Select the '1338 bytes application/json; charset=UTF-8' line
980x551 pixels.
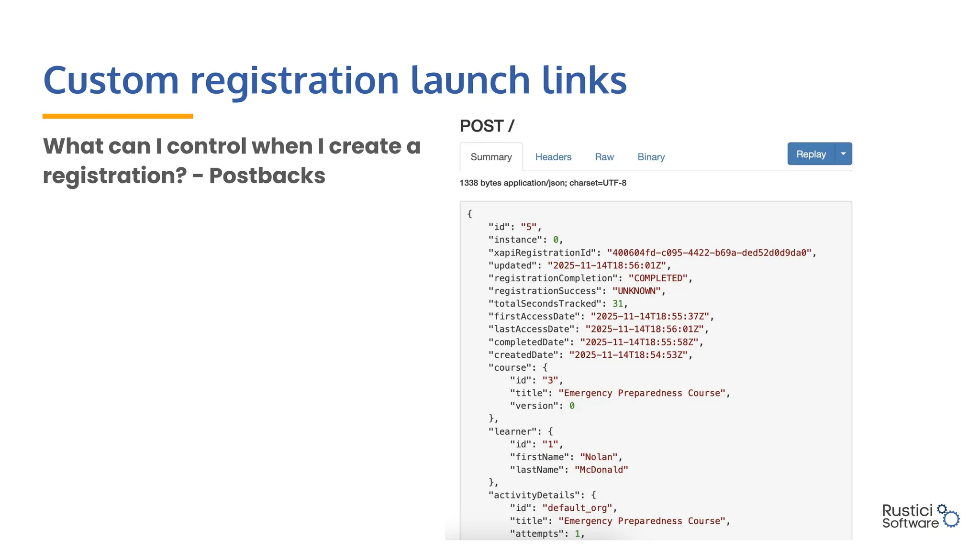pyautogui.click(x=543, y=183)
